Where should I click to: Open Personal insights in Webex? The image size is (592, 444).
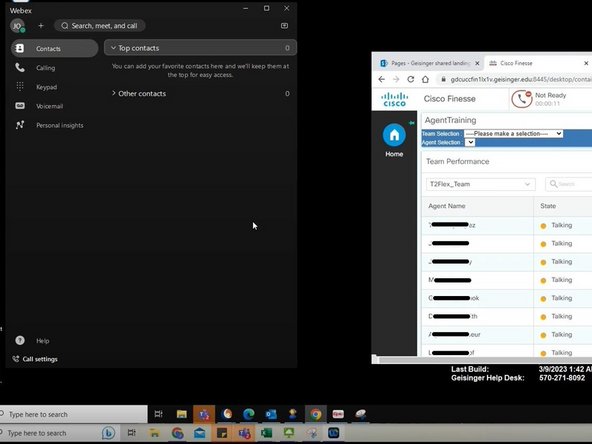pyautogui.click(x=59, y=125)
